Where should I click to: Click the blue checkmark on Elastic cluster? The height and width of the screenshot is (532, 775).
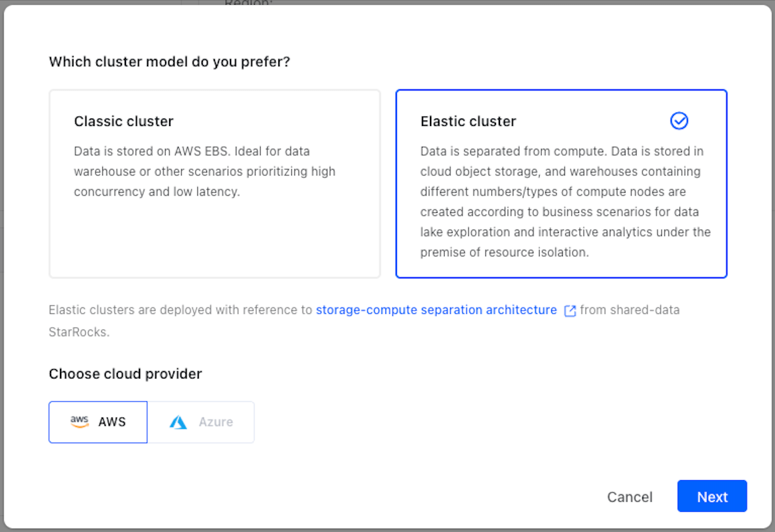tap(679, 121)
